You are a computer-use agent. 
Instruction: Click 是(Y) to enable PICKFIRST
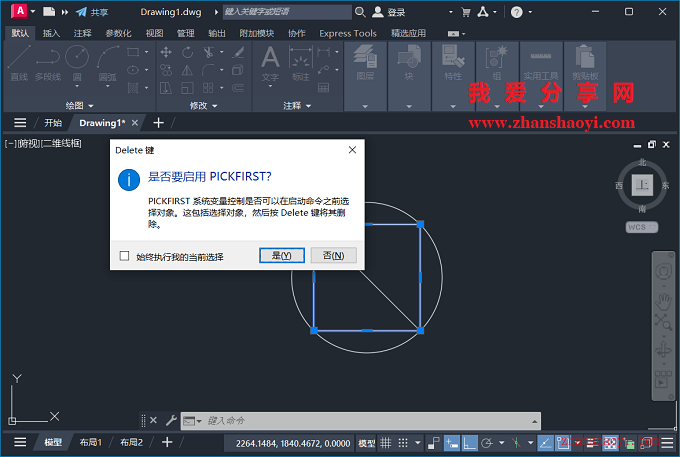282,255
